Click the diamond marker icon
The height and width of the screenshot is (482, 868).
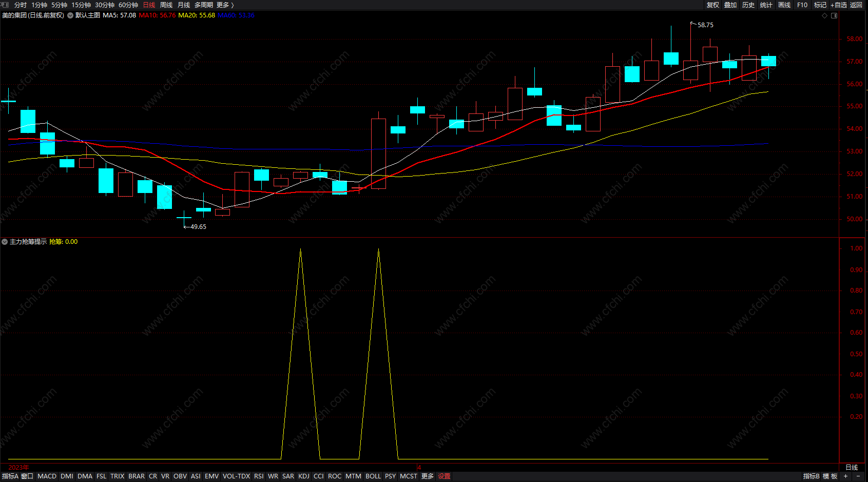(825, 15)
